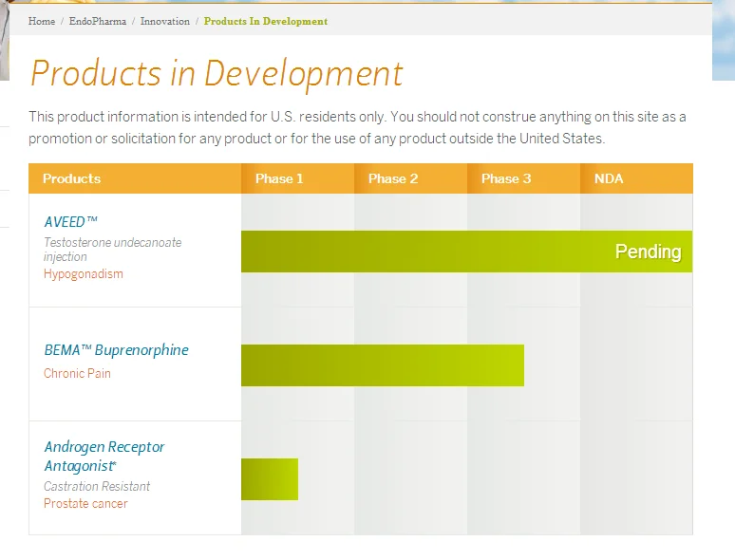735x560 pixels.
Task: Click the Phase 1 column header
Action: point(297,178)
